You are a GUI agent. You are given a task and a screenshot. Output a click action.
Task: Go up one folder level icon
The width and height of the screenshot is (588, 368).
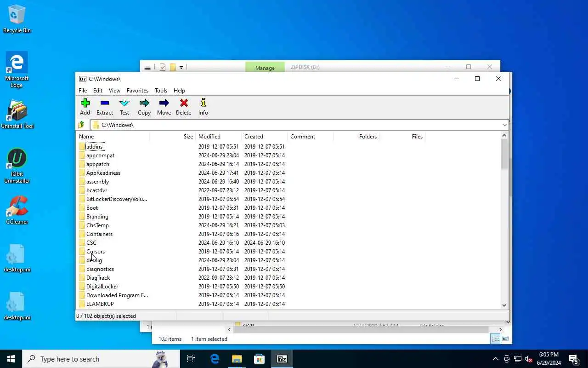click(x=81, y=125)
